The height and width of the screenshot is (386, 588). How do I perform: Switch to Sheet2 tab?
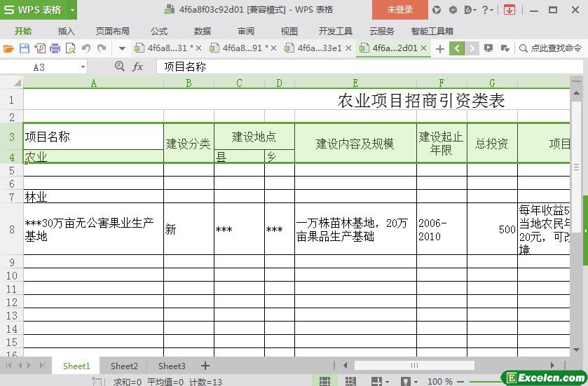[x=124, y=366]
